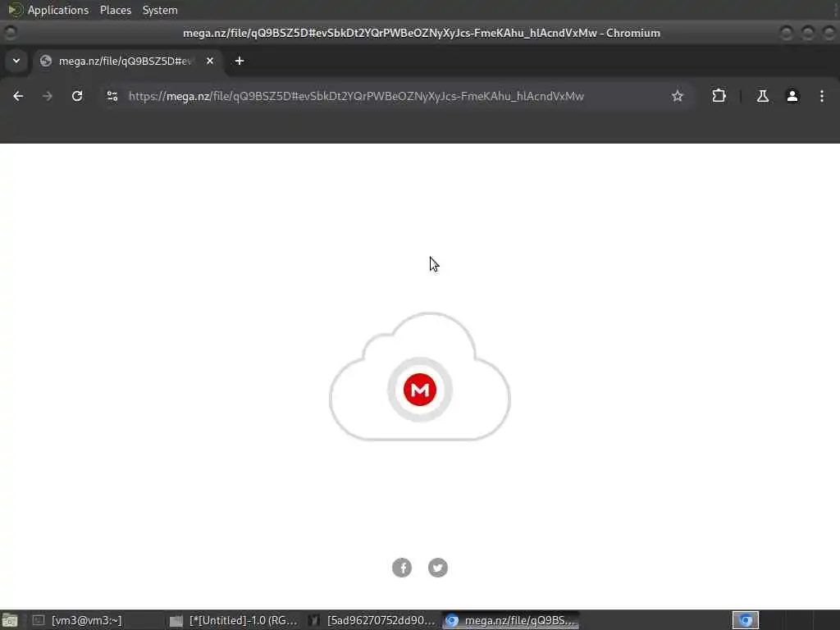Open the Facebook icon at the page bottom
The width and height of the screenshot is (840, 630).
(x=402, y=568)
